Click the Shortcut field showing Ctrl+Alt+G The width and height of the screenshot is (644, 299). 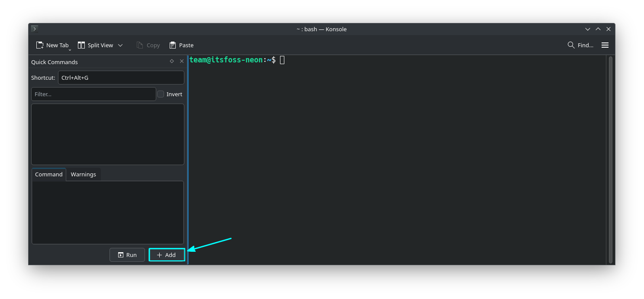pyautogui.click(x=121, y=77)
